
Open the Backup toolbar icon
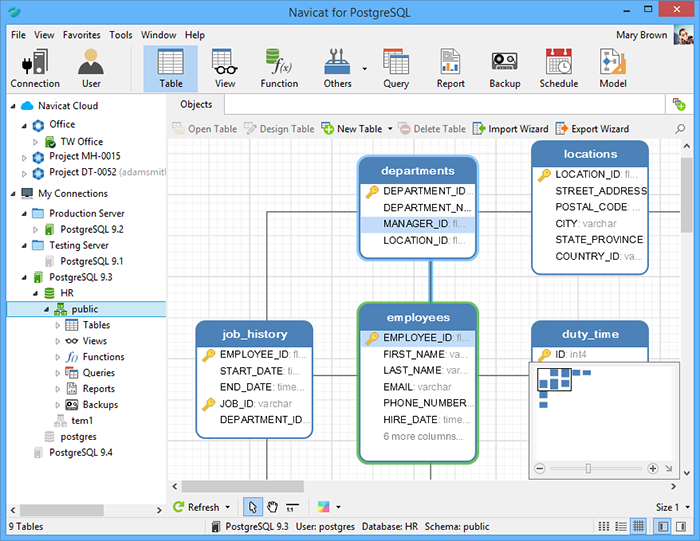pyautogui.click(x=504, y=69)
